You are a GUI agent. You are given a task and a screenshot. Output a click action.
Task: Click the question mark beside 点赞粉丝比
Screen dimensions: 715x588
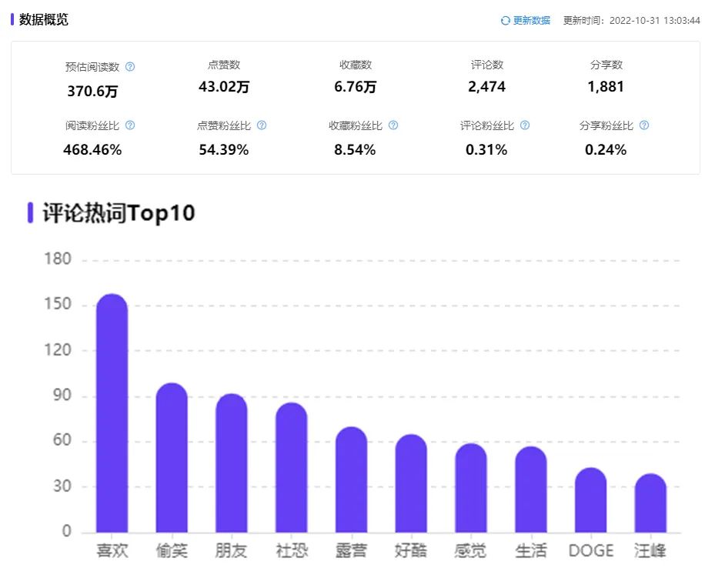click(261, 125)
